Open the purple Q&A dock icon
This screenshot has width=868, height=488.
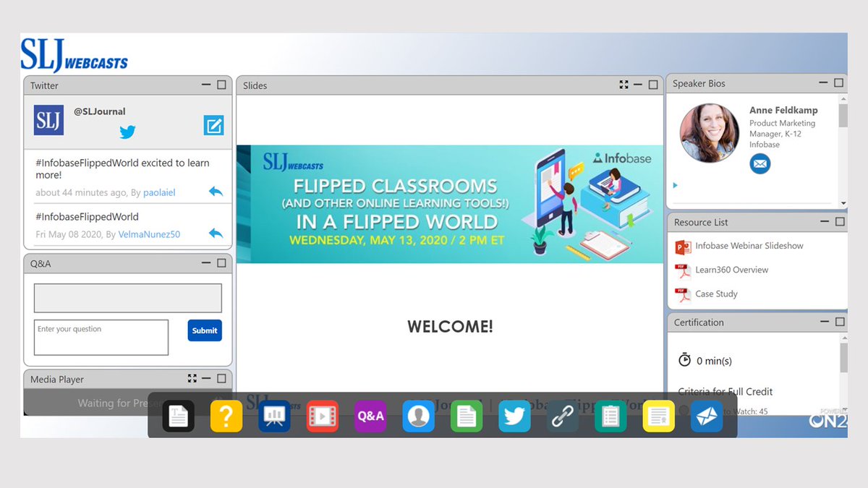coord(370,416)
